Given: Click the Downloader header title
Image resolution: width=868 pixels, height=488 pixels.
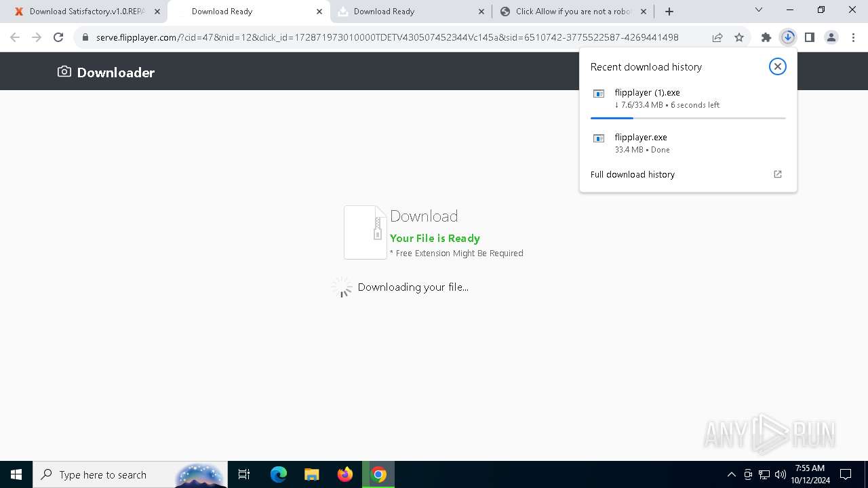Looking at the screenshot, I should pyautogui.click(x=116, y=73).
